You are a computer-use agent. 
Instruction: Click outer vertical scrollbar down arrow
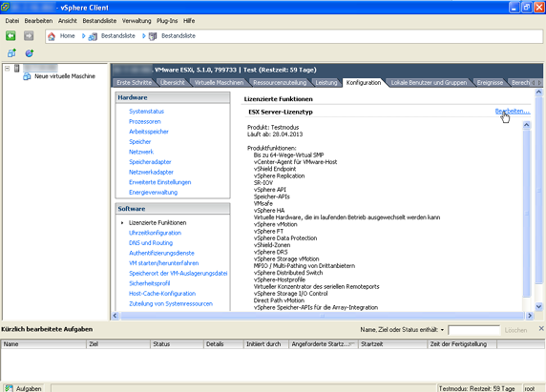click(538, 306)
